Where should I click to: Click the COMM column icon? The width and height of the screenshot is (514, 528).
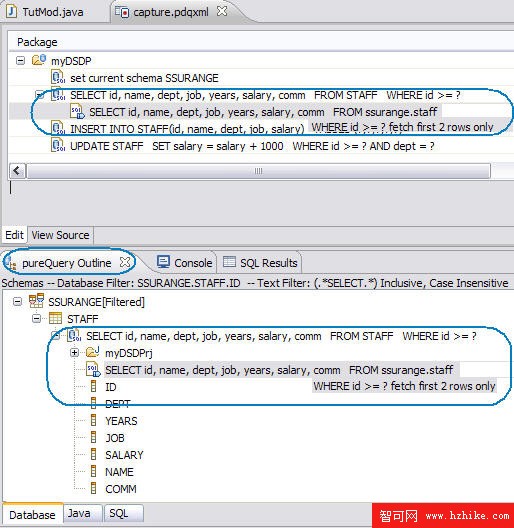click(x=94, y=488)
